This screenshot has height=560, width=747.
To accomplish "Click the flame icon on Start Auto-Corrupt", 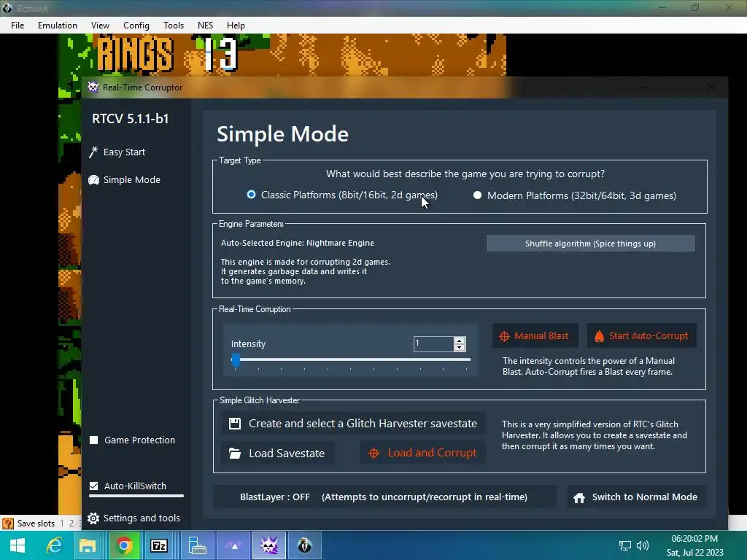I will 599,336.
